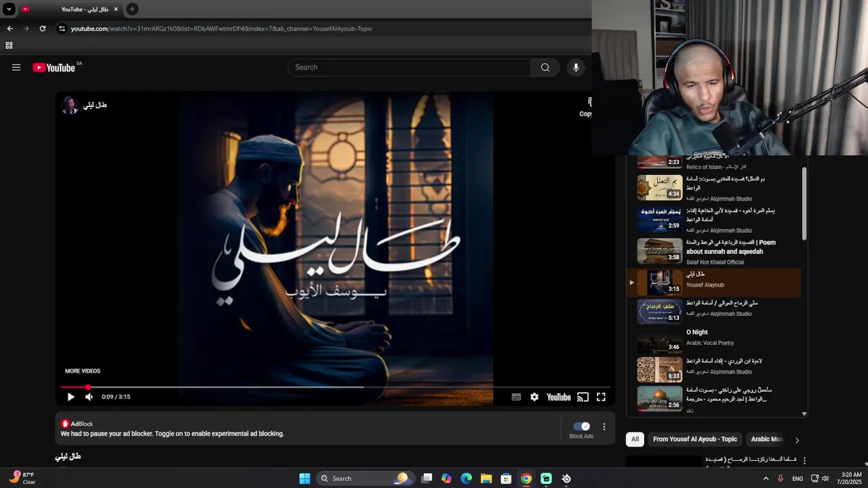Show more filter chips with arrow
Screen dimensions: 868x488
point(797,440)
